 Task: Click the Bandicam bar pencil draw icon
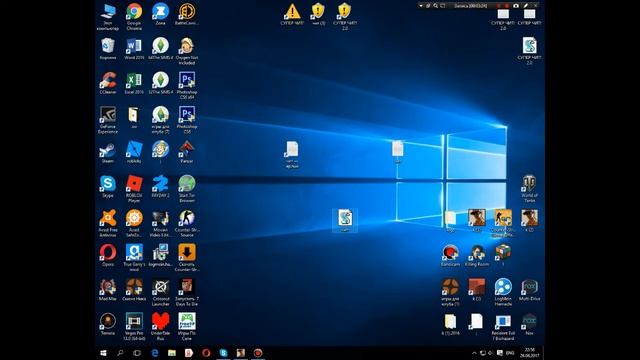coord(526,6)
